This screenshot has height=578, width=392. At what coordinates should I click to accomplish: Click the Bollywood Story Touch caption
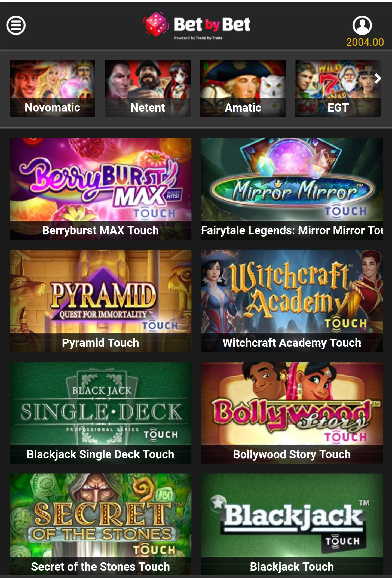click(292, 454)
